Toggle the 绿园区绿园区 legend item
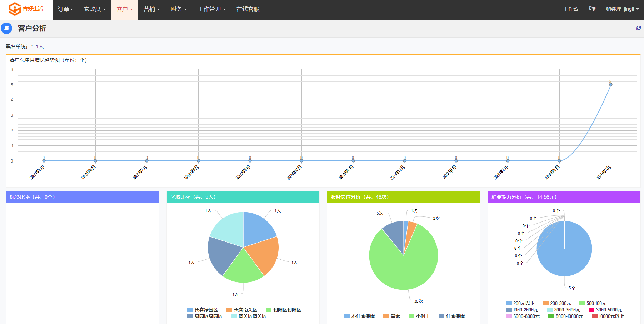The image size is (644, 324). click(x=205, y=316)
